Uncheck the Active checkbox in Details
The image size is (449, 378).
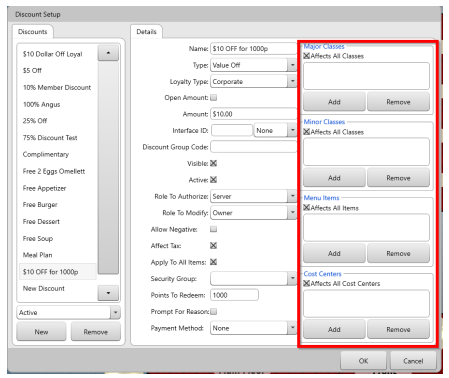(x=214, y=180)
